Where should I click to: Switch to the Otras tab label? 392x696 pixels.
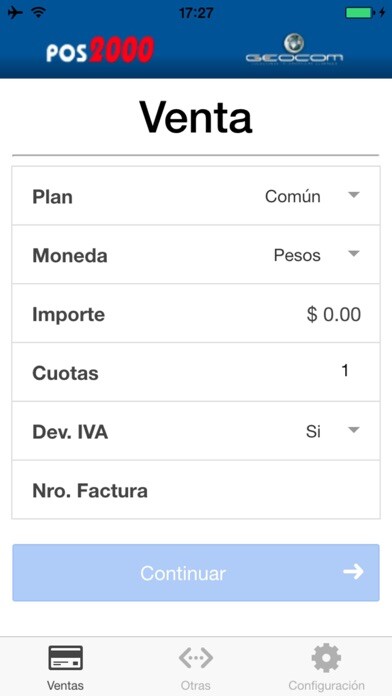click(x=196, y=685)
